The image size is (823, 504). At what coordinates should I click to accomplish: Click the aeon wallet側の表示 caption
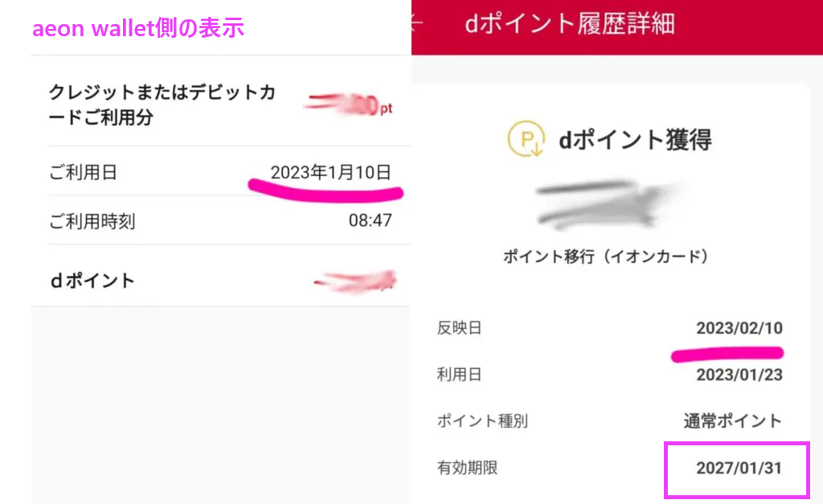[x=138, y=28]
